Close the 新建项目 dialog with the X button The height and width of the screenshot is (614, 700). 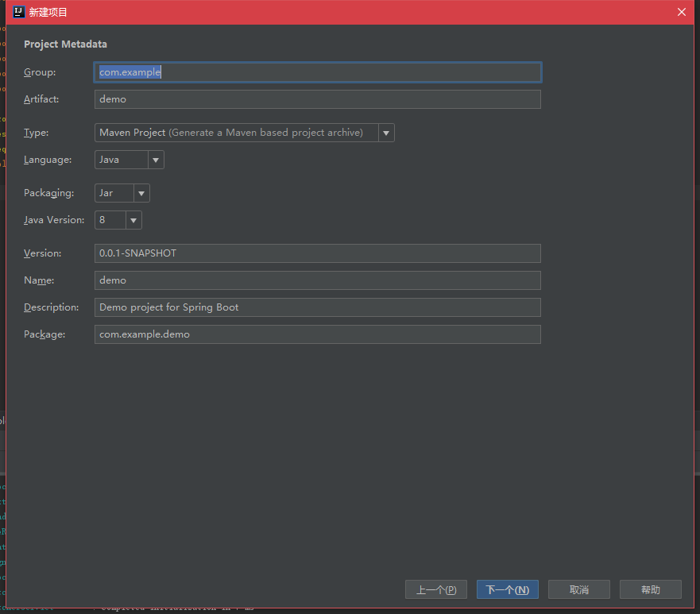tap(681, 12)
